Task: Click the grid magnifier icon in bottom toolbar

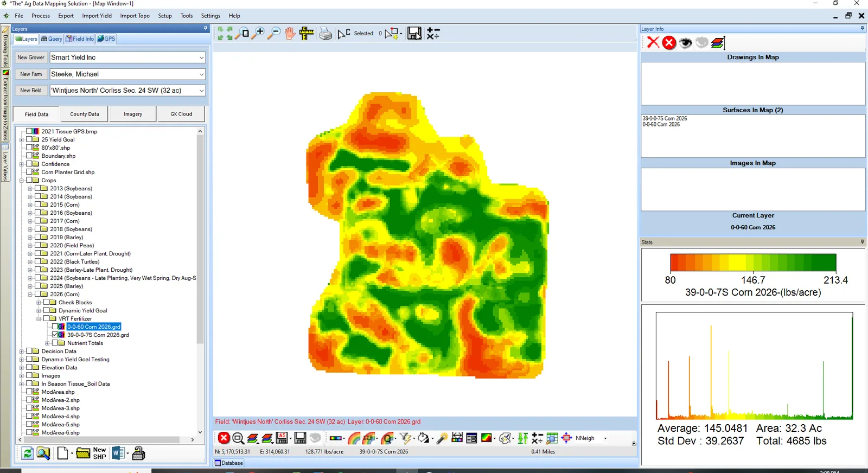Action: tap(552, 438)
